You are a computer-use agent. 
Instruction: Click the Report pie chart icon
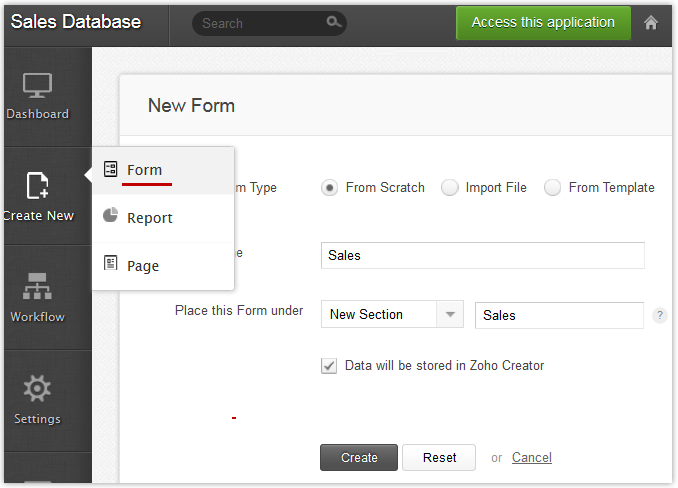[111, 217]
